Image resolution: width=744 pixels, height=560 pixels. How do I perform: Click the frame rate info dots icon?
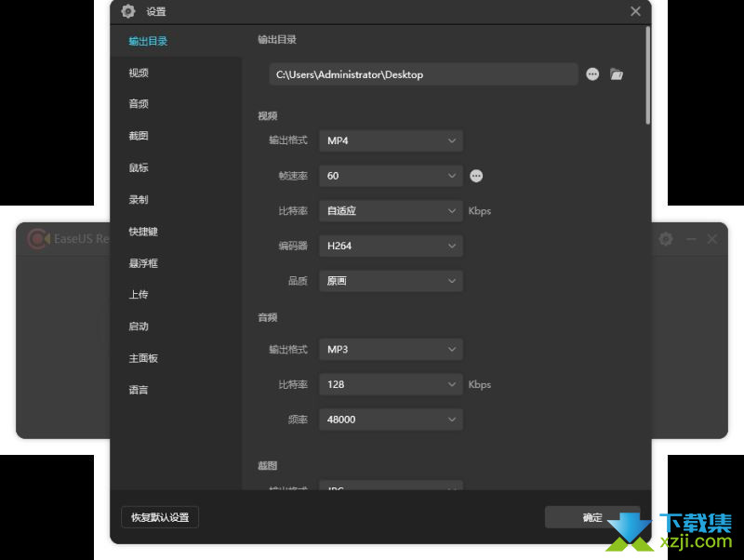(x=476, y=176)
